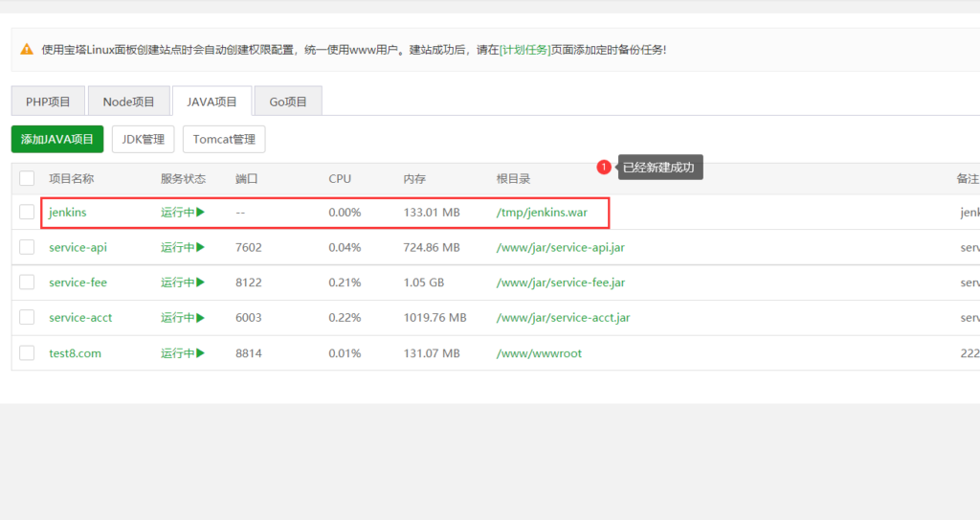Open root directory /www/jar/service-fee.jar

(x=561, y=283)
